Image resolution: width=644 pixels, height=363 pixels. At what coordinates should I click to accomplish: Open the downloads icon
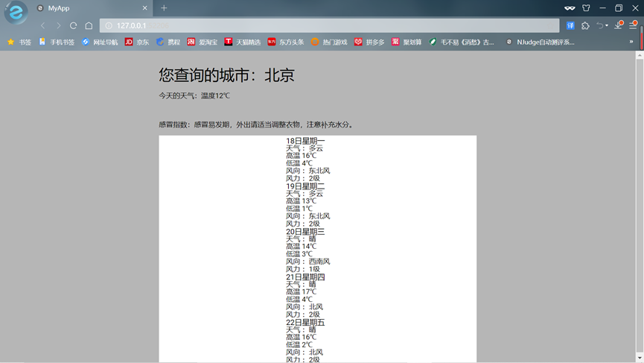click(x=619, y=25)
